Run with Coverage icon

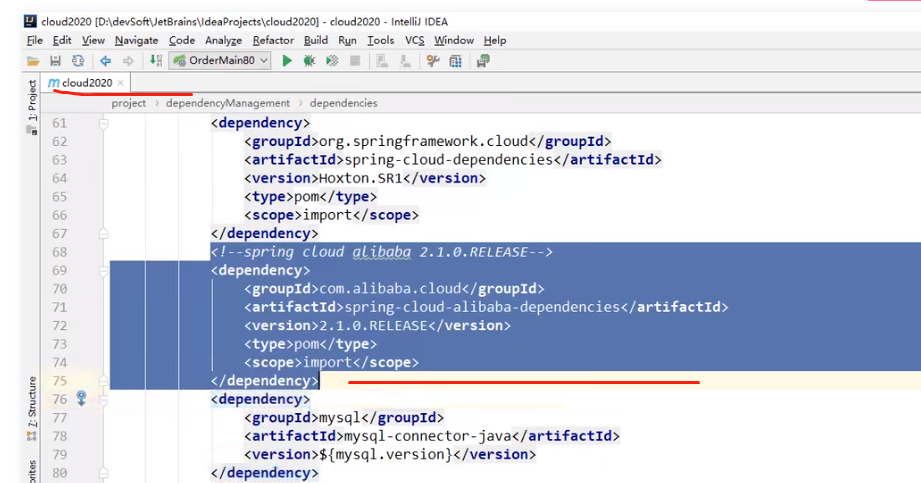coord(332,61)
